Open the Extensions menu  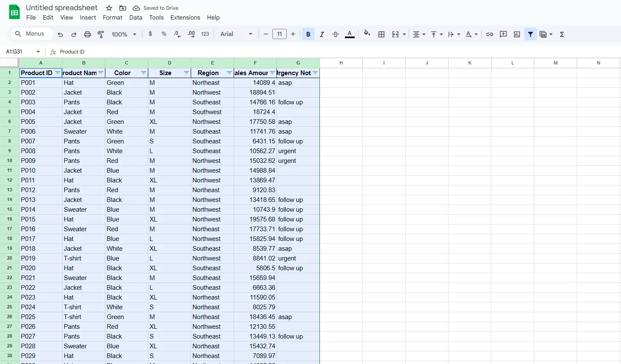[185, 17]
